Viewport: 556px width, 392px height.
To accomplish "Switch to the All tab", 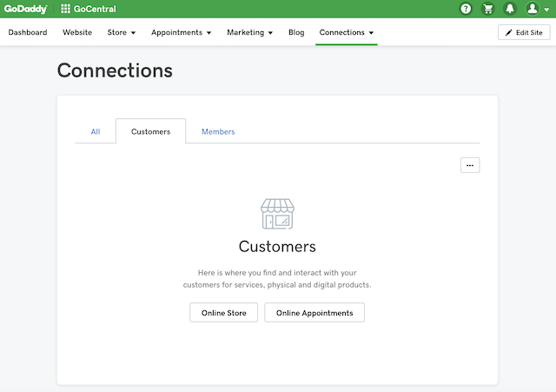I will click(96, 131).
